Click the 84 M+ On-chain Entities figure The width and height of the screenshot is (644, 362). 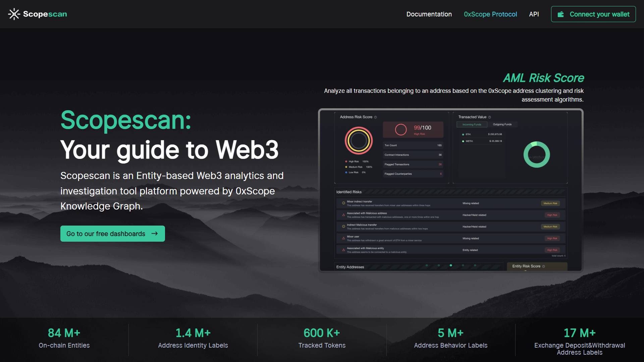tap(64, 333)
